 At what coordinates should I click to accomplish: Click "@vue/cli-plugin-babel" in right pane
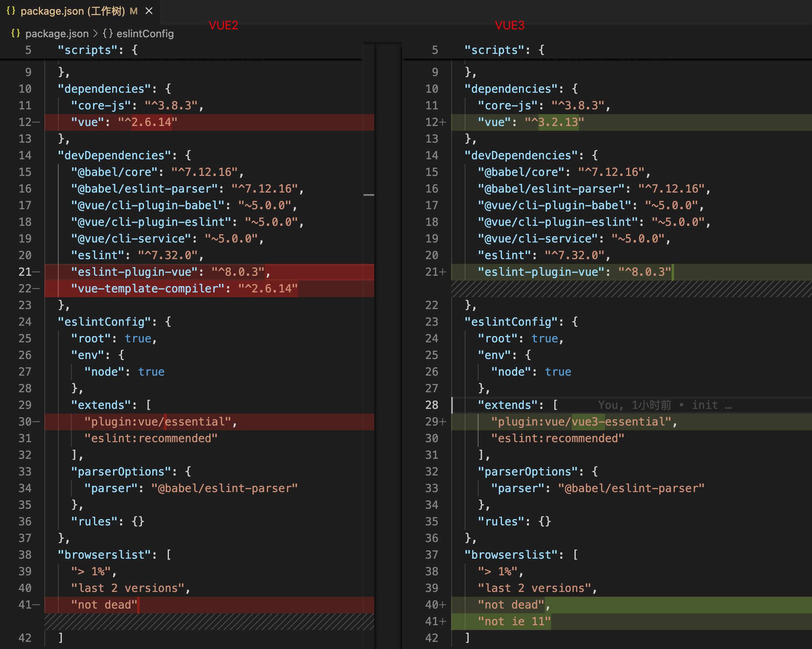pyautogui.click(x=554, y=205)
